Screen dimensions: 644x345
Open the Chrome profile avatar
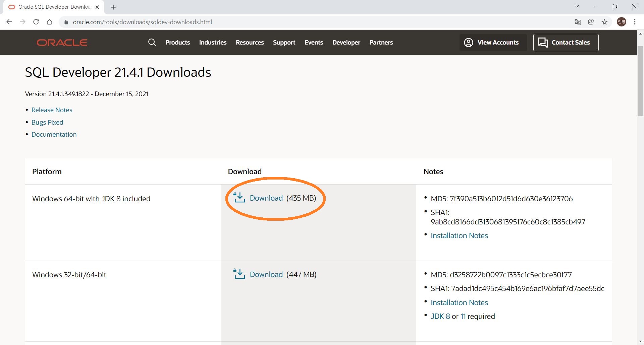(x=622, y=22)
